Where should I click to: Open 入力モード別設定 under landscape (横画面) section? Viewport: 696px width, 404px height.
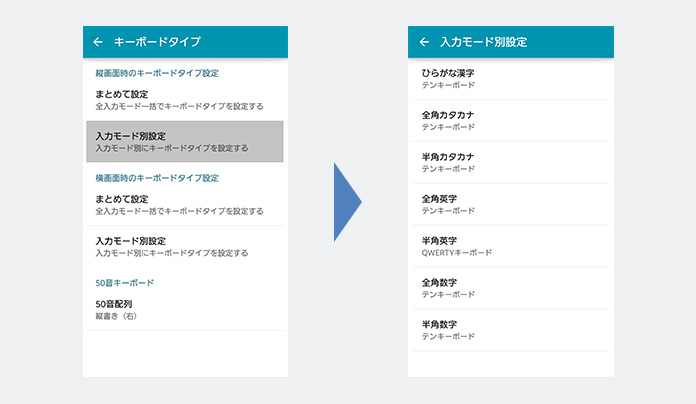pos(185,246)
